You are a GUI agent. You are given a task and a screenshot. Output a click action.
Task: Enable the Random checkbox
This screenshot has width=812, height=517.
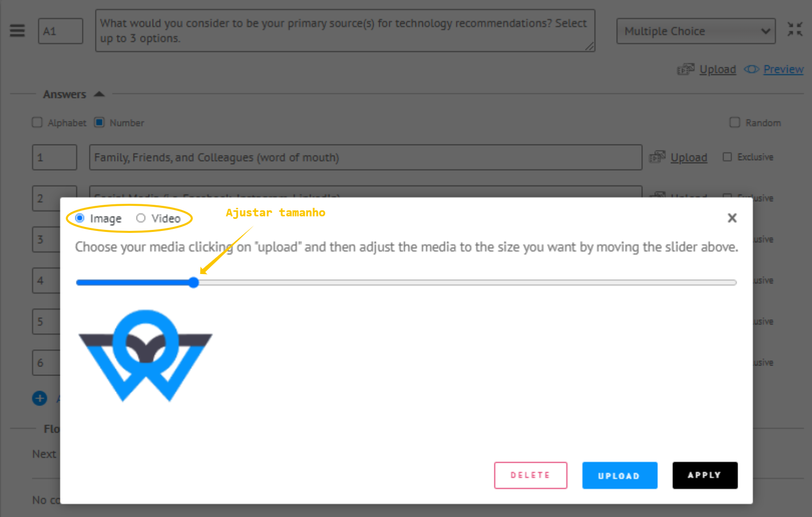coord(735,122)
